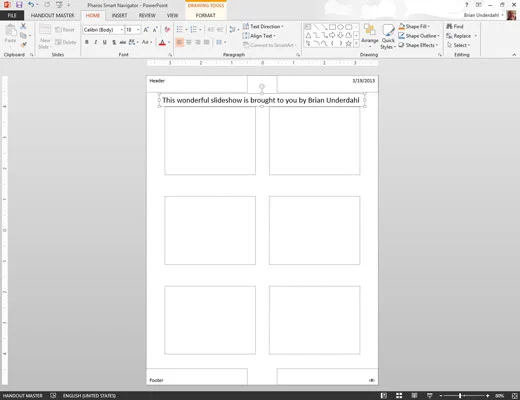Open line spacing dropdown

[234, 30]
